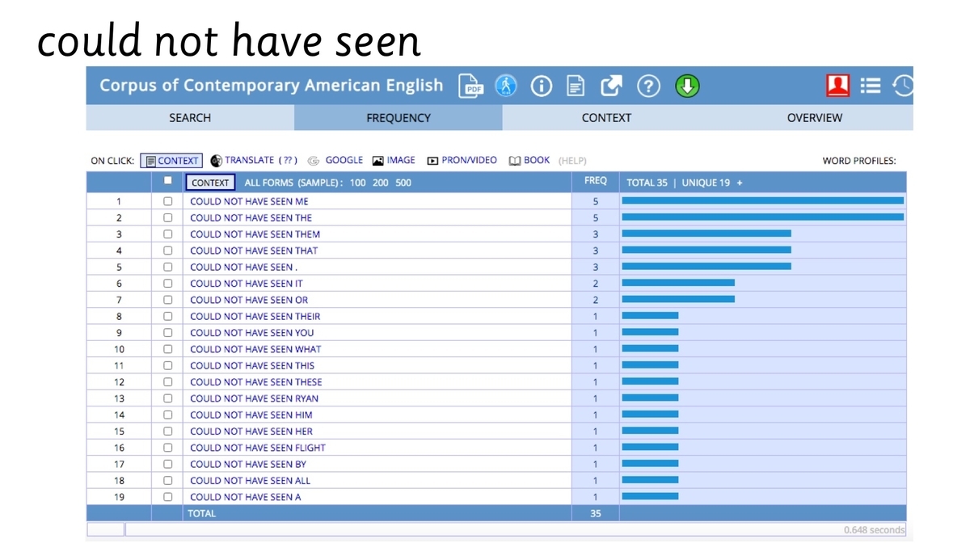Click the frequency bar for SEEN IT row
Image resolution: width=970 pixels, height=560 pixels.
[x=678, y=284]
